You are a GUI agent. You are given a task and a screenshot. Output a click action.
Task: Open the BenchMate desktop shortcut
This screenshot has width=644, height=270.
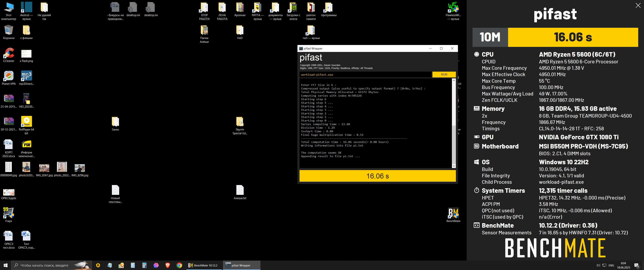point(453,215)
